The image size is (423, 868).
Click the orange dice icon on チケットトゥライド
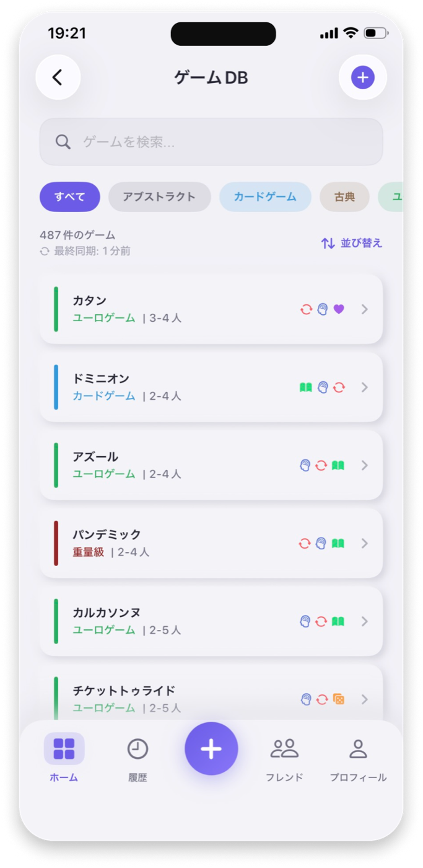[339, 699]
